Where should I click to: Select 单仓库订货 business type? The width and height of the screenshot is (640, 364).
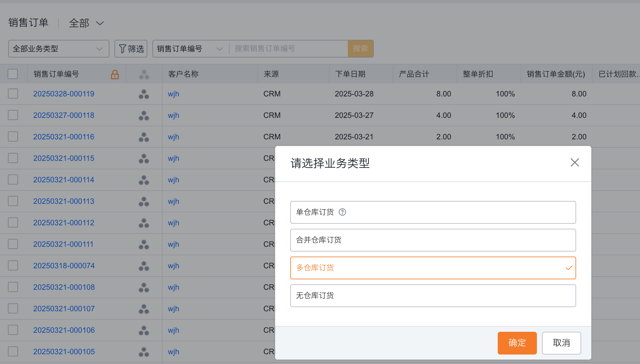click(x=433, y=212)
